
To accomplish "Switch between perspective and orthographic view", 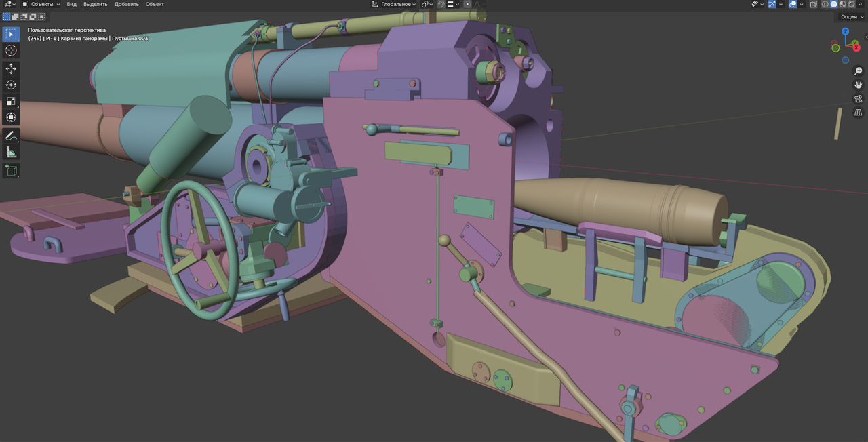I will tap(858, 113).
